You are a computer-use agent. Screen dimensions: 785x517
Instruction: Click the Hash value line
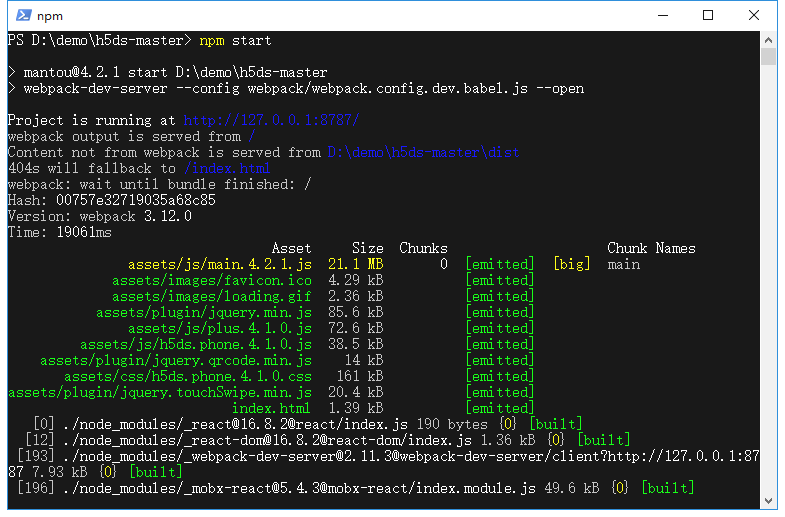point(112,200)
